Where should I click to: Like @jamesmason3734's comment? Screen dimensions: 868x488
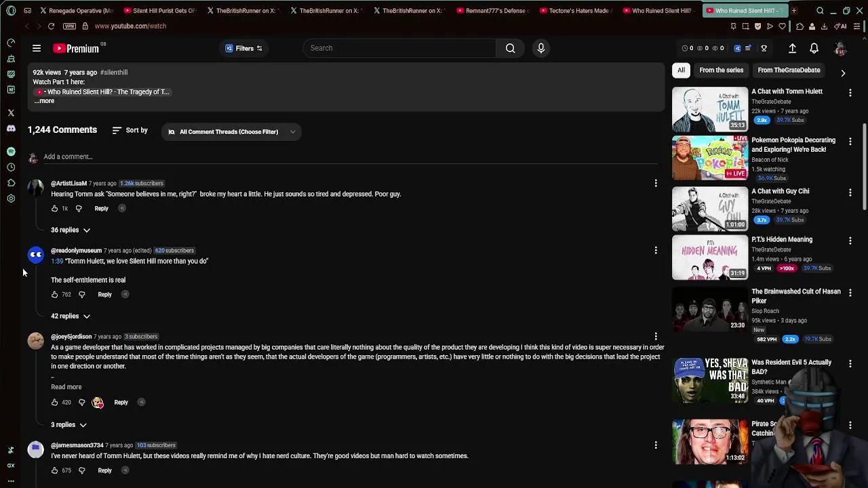[x=55, y=470]
